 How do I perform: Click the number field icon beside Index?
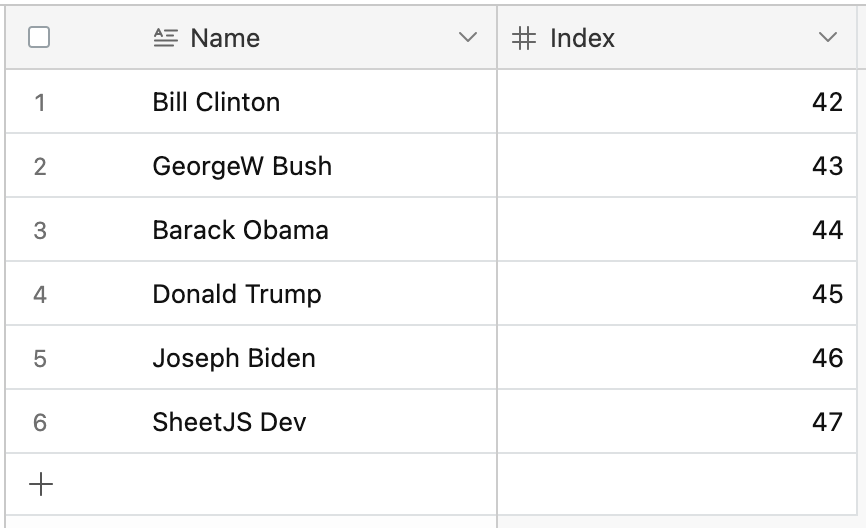(524, 38)
